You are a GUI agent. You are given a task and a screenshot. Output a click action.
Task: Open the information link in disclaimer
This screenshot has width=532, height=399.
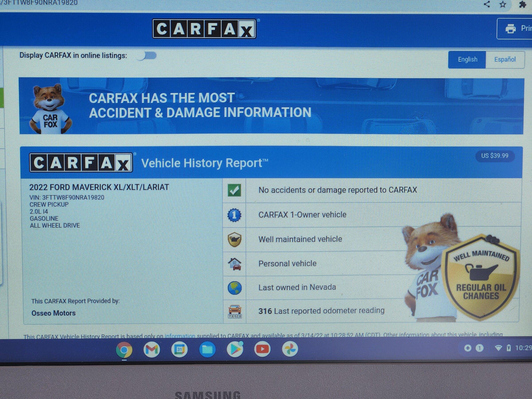click(180, 336)
